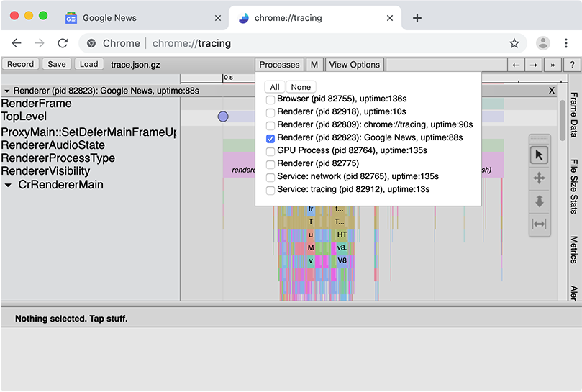
Task: Select the pan move tool
Action: [539, 178]
